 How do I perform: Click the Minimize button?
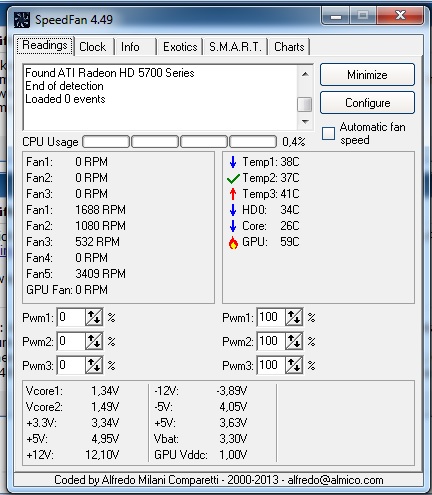point(367,75)
